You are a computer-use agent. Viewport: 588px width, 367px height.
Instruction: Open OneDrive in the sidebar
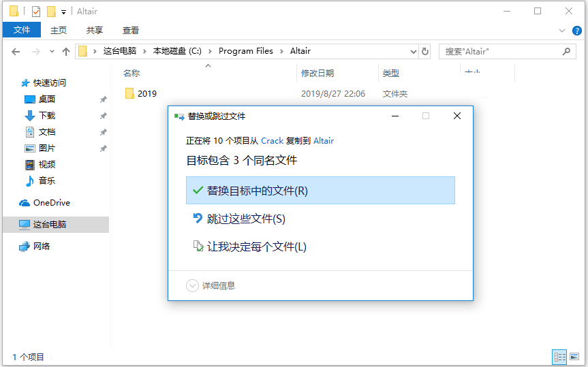[x=51, y=203]
